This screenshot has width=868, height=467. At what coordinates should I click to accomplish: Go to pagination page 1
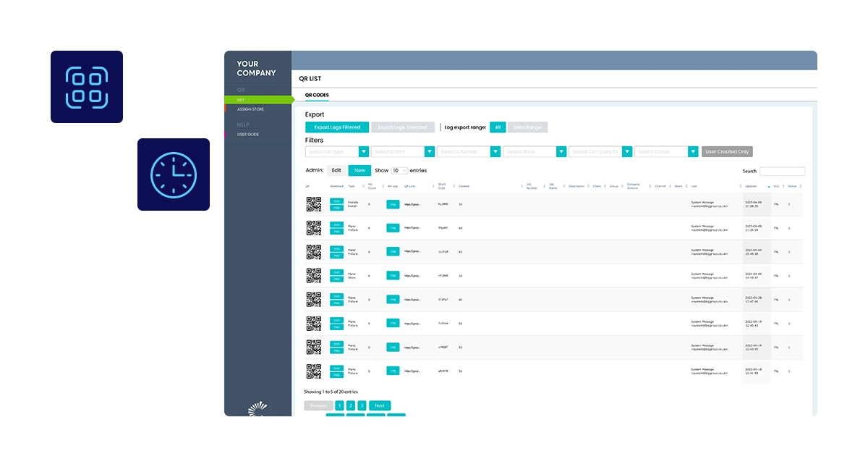tap(339, 405)
